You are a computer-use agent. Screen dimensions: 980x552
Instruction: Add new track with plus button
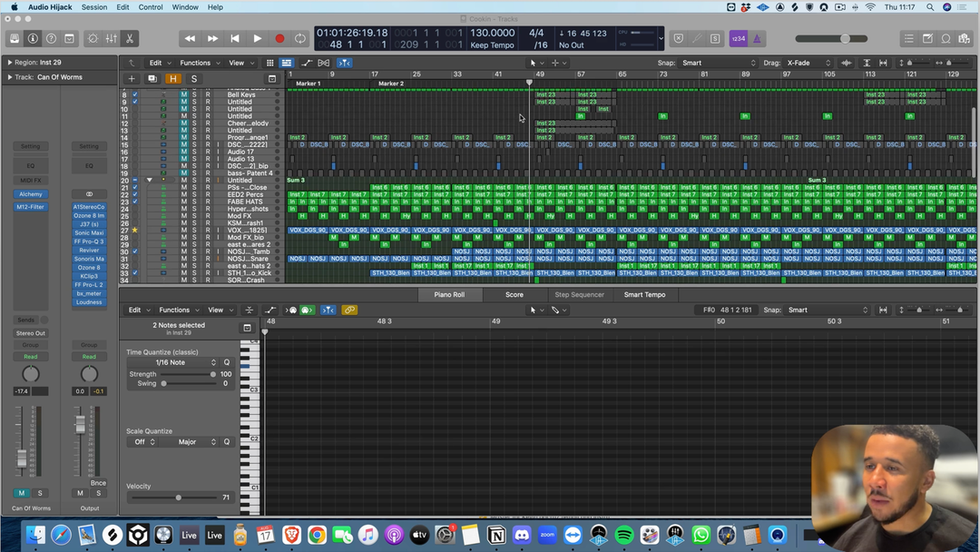pos(132,79)
